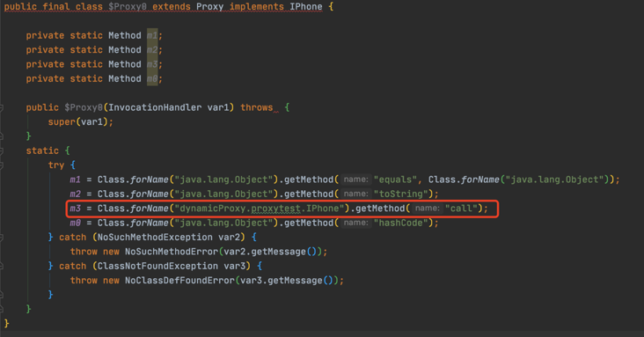Image resolution: width=644 pixels, height=337 pixels.
Task: Collapse the static block fold marker
Action: click(1, 151)
